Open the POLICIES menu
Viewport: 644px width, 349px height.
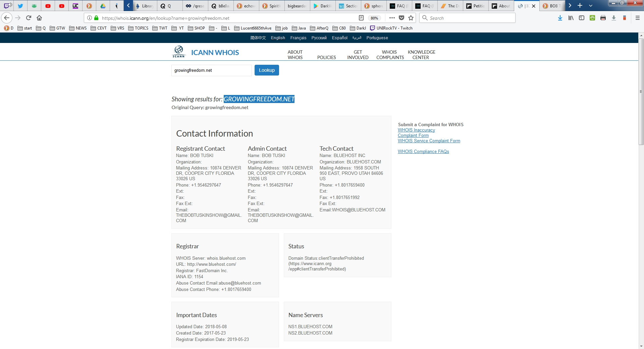pyautogui.click(x=326, y=57)
